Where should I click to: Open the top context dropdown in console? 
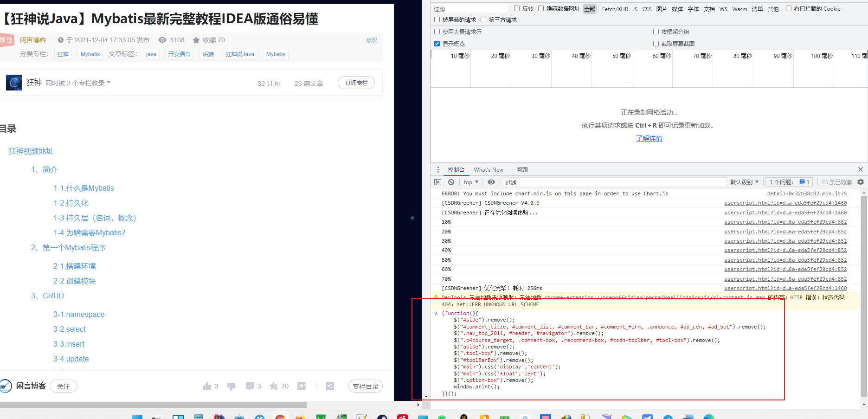tap(471, 182)
